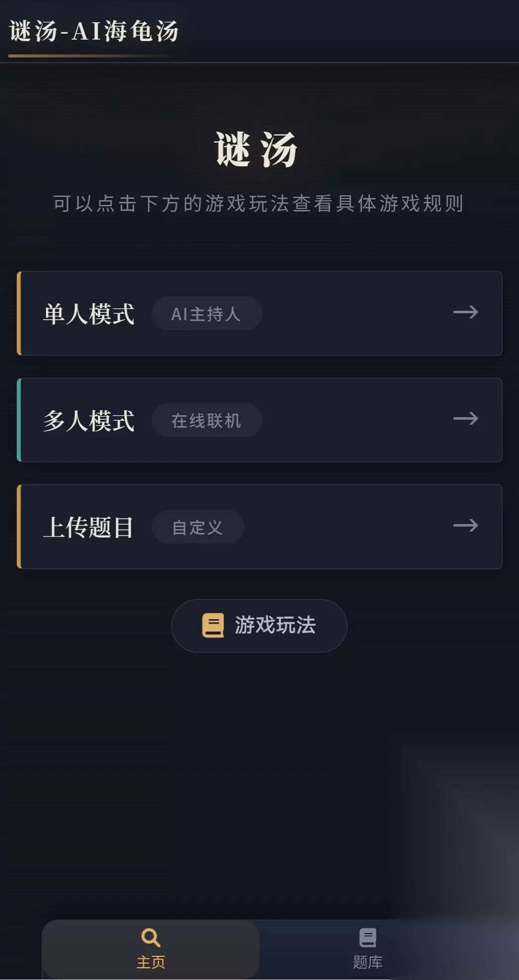Click the magnifier icon in bottom navigation
Viewport: 519px width, 980px height.
151,937
